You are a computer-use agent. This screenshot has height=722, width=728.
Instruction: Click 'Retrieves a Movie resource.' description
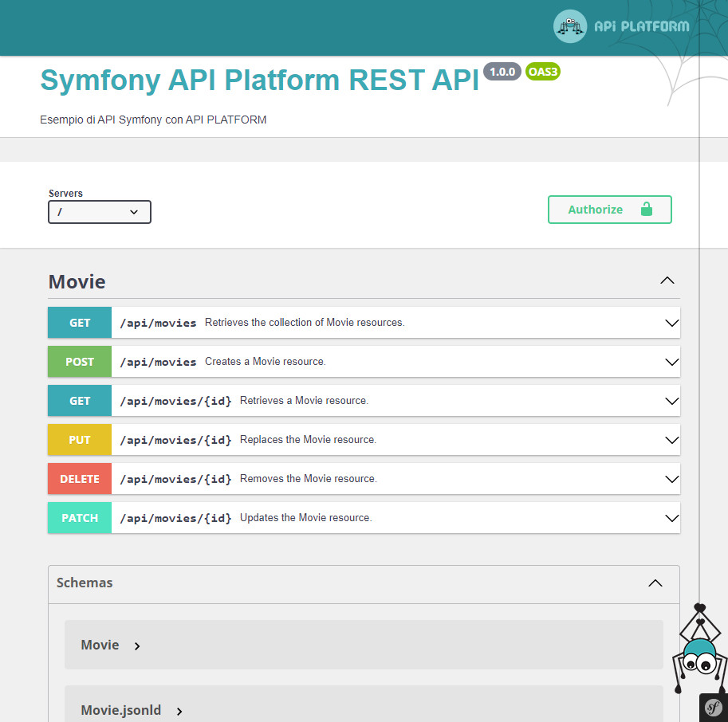click(x=304, y=400)
